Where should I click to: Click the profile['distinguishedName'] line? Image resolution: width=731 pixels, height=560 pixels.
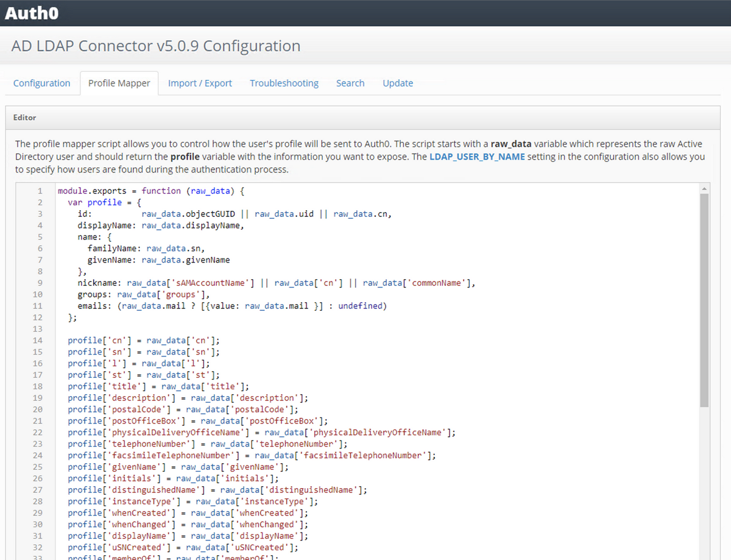click(217, 490)
